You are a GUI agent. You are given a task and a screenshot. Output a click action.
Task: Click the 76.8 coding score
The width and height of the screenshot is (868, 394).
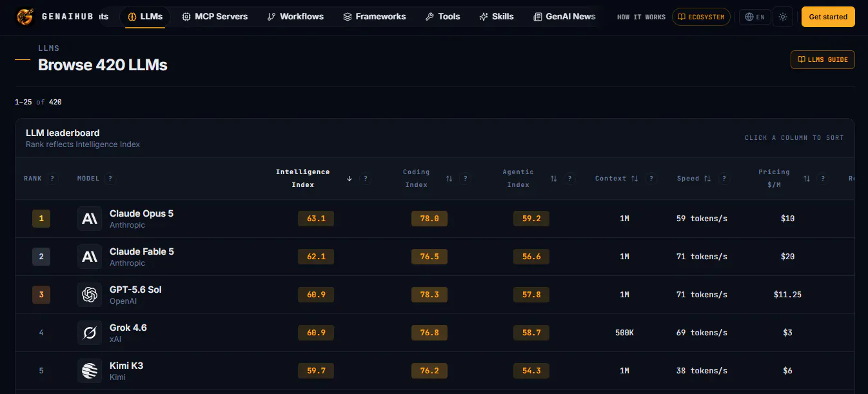click(x=429, y=333)
